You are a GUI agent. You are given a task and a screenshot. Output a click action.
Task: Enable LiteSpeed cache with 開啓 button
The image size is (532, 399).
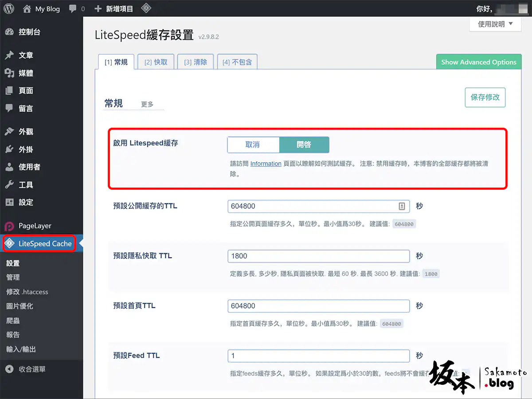304,145
